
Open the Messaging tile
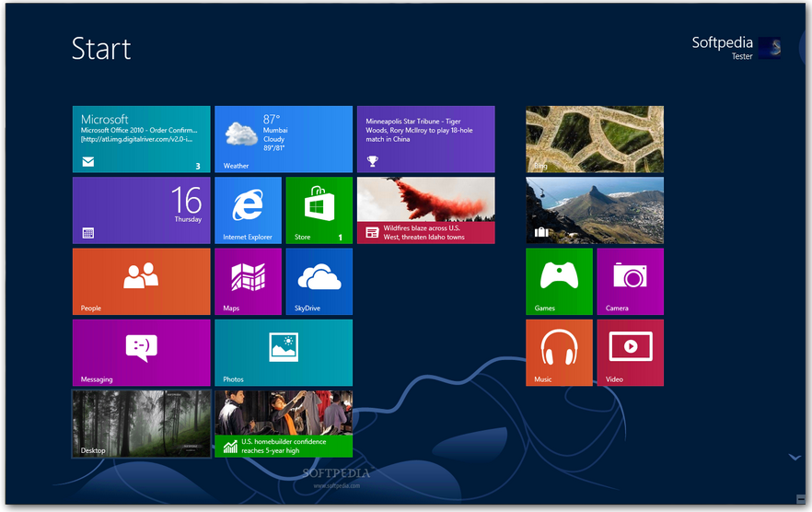[142, 353]
